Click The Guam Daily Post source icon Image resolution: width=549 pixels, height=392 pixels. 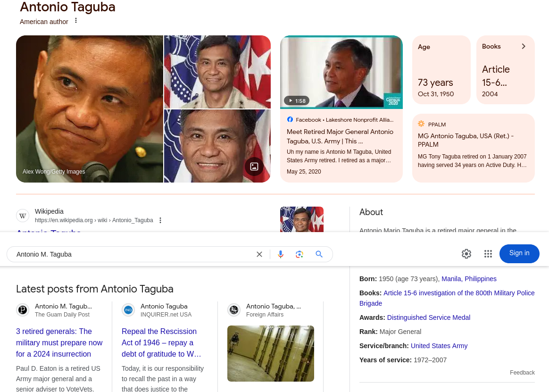(23, 310)
